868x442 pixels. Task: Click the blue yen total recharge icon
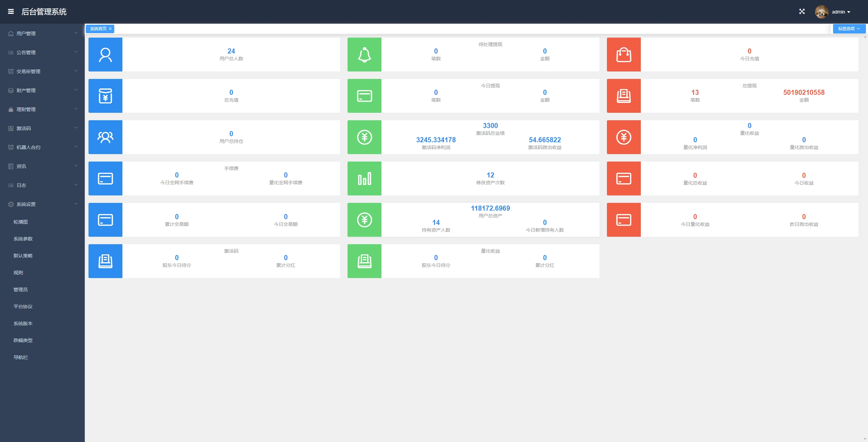pyautogui.click(x=105, y=96)
